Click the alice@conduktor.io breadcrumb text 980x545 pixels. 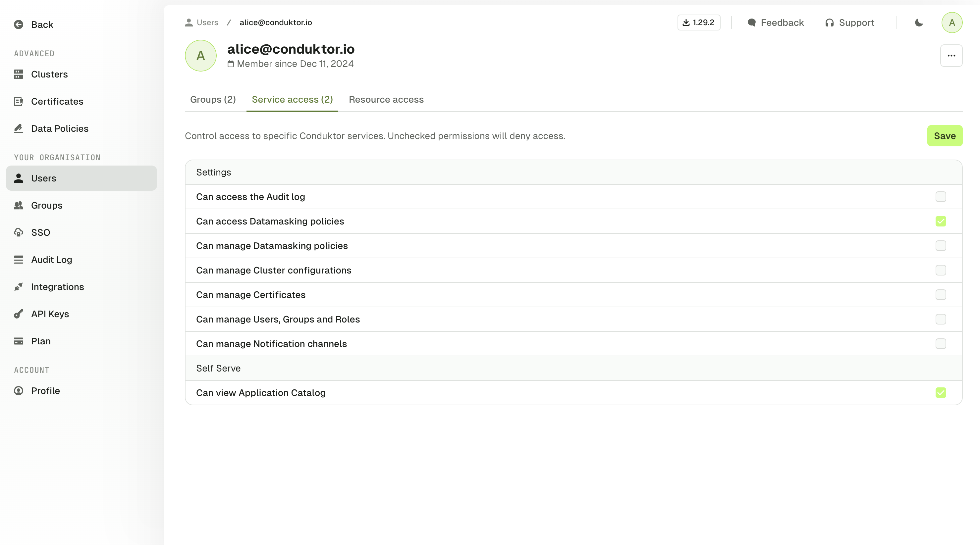[275, 23]
